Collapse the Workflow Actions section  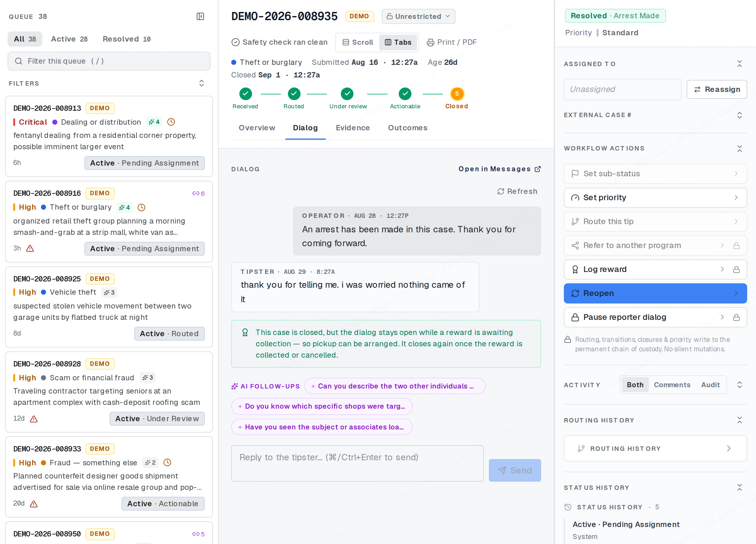(x=739, y=149)
